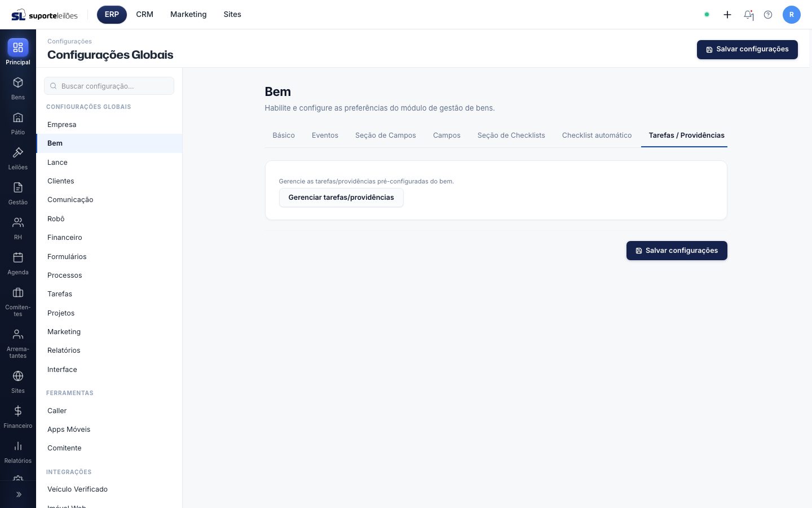Open Marketing module in top nav

point(188,15)
